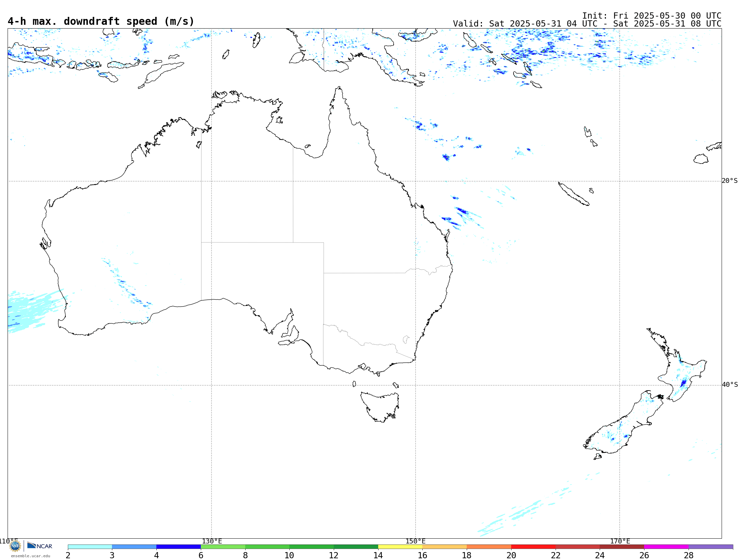Click New Caledonia island east of Australia
Screen dimensions: 744x560
pos(573,194)
